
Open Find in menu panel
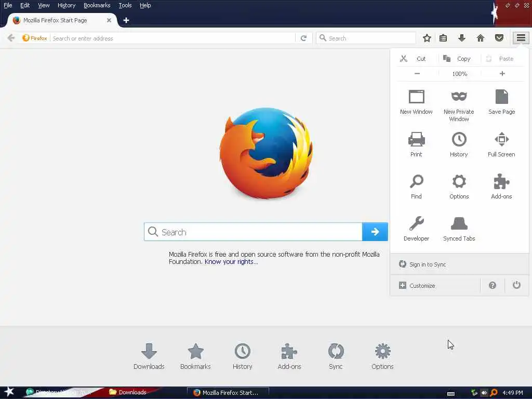pos(416,187)
